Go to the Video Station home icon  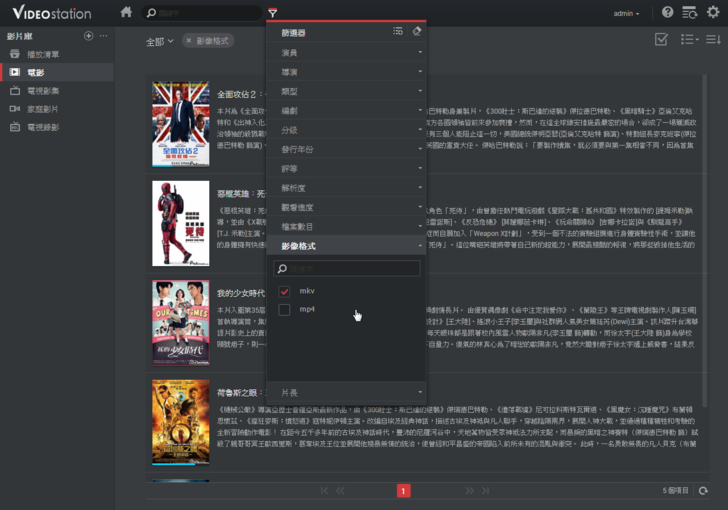pyautogui.click(x=126, y=12)
